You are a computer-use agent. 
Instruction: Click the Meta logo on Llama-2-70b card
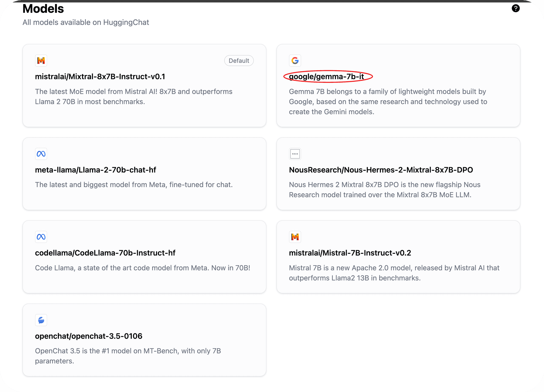click(x=41, y=154)
